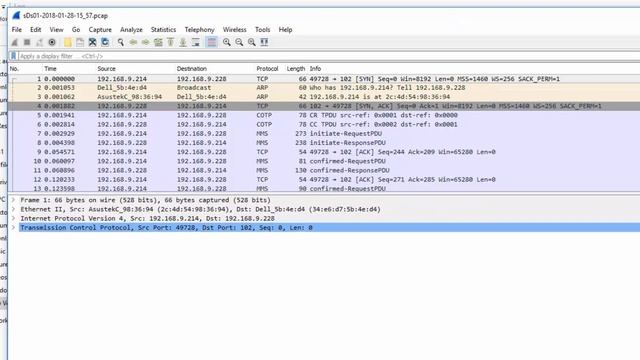The width and height of the screenshot is (640, 360).
Task: Find a packet magnifier icon
Action: (x=120, y=42)
